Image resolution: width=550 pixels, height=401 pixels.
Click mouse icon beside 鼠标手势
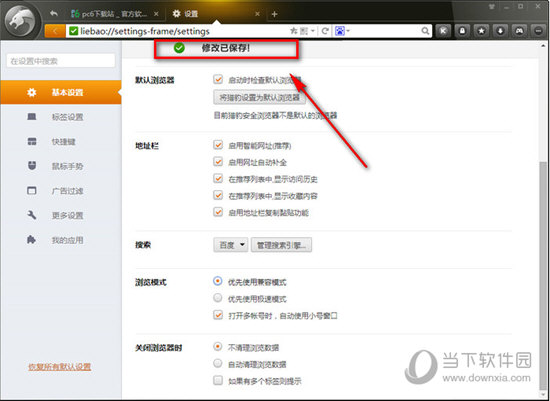tap(32, 166)
